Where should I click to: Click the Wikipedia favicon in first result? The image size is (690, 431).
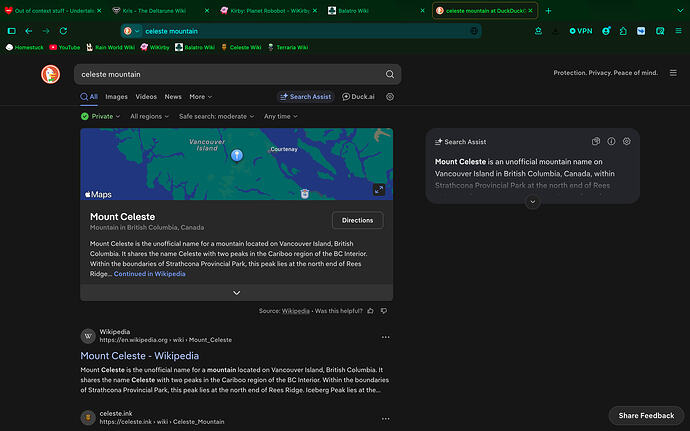click(88, 336)
